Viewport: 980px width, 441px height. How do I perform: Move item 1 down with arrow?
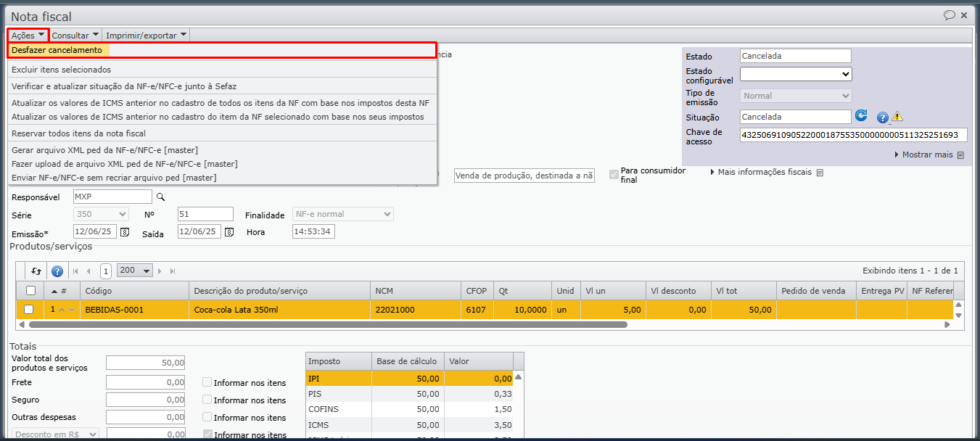coord(71,310)
